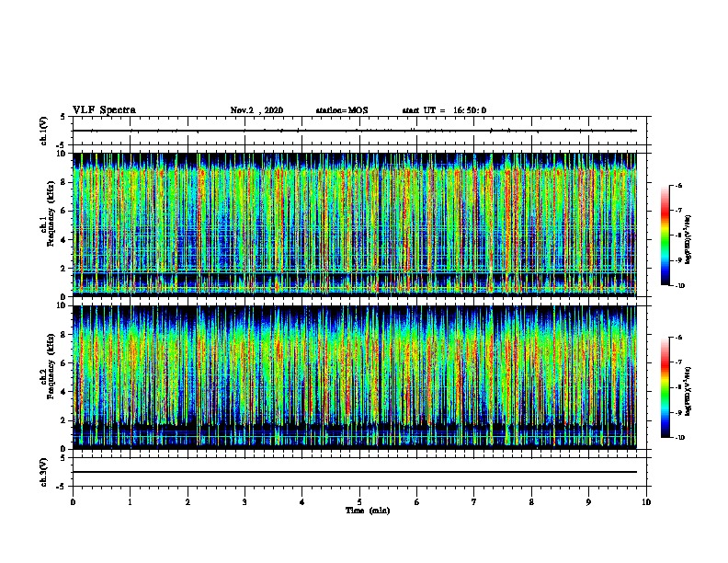Click the ch.1 color scale bar
This screenshot has height=563, width=728.
pyautogui.click(x=665, y=236)
